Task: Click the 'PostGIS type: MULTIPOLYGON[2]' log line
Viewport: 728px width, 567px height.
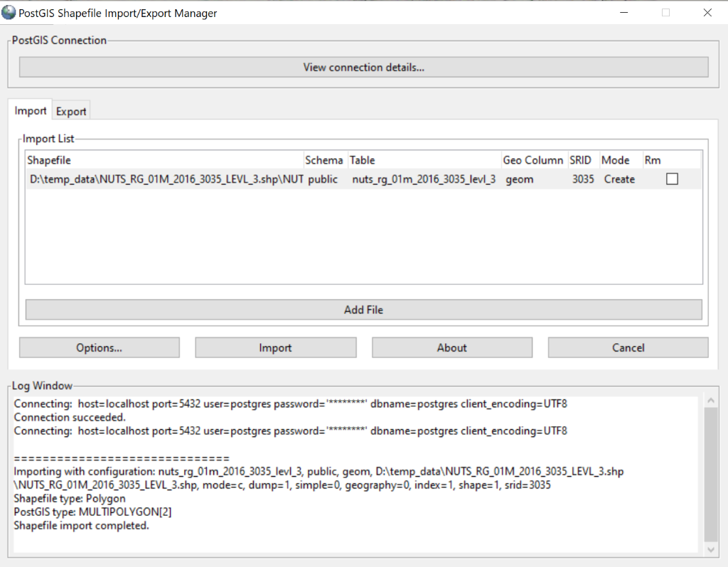Action: coord(92,512)
